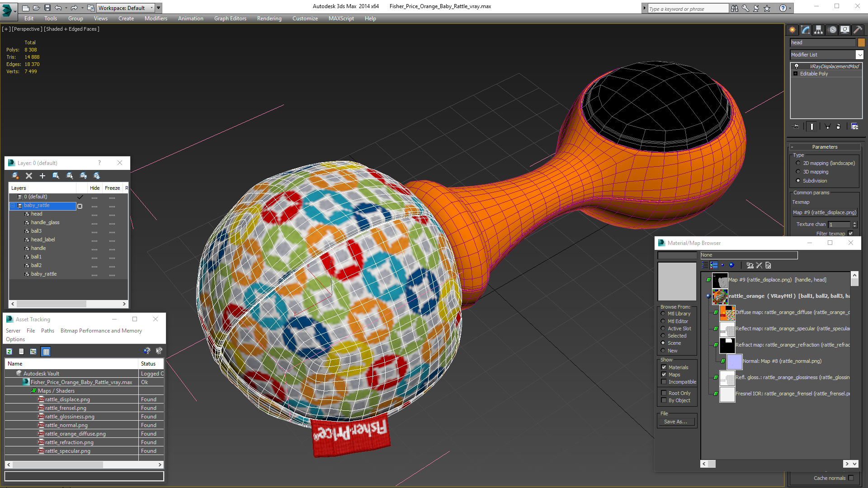
Task: Switch Asset Tracking to tree view icon
Action: point(33,352)
